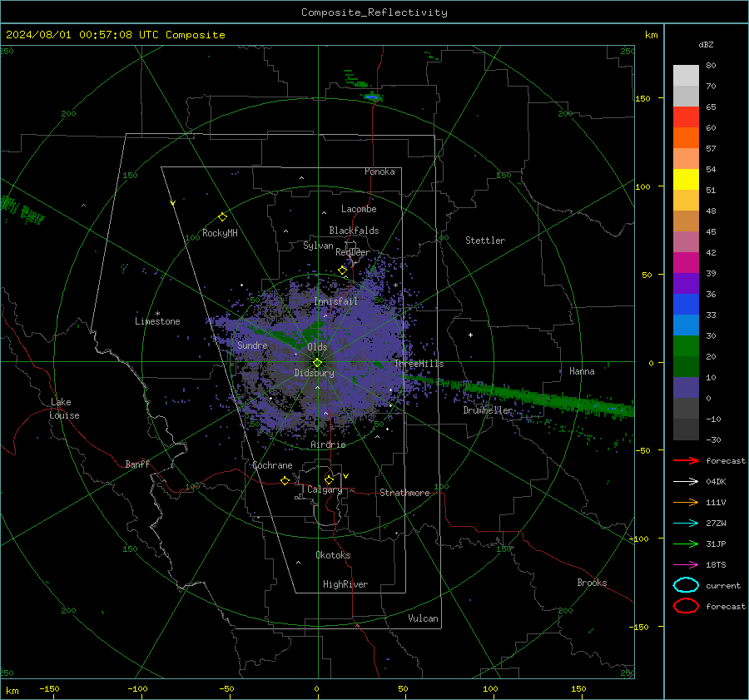Click the white 04DK arrow icon
749x700 pixels.
tap(686, 481)
